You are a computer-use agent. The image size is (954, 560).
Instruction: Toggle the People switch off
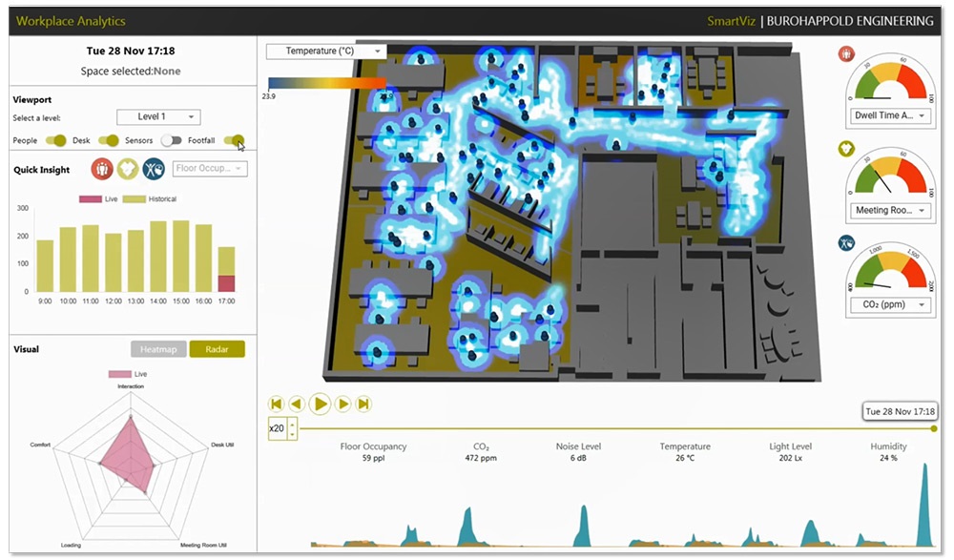56,140
